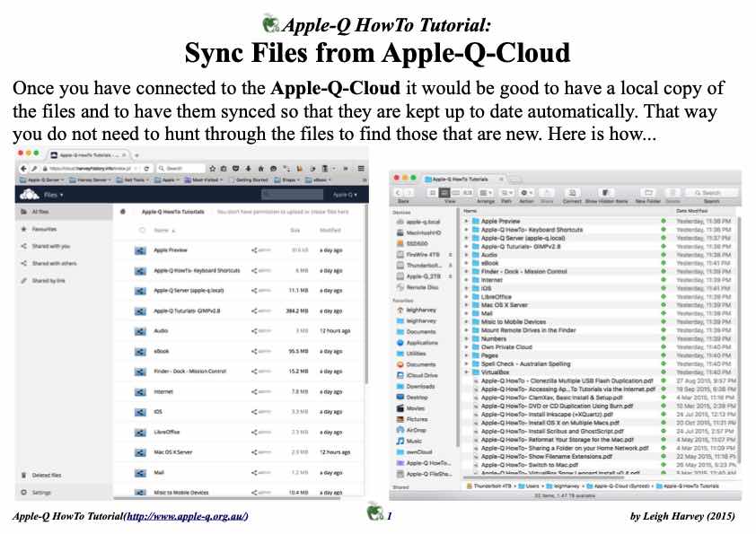The height and width of the screenshot is (534, 756).
Task: Eject the FireWire 4TB drive in Finder
Action: coord(451,255)
